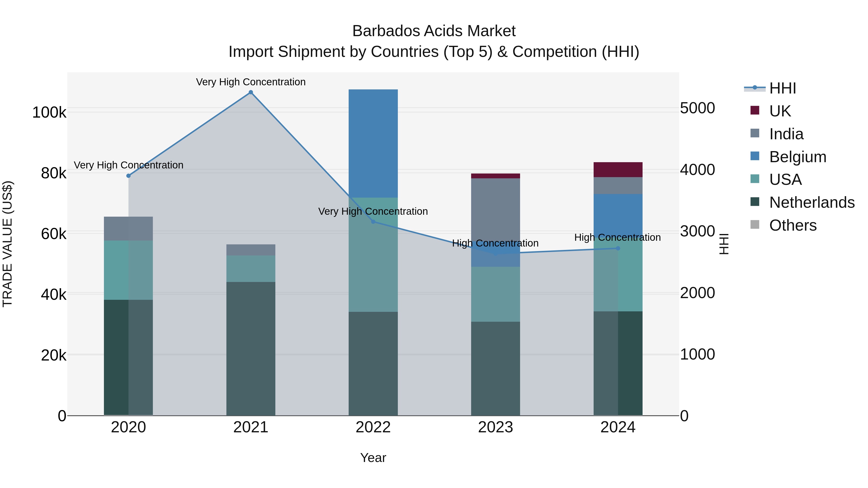This screenshot has height=488, width=868.
Task: Click 'High Concentration' label above 2024
Action: 618,237
